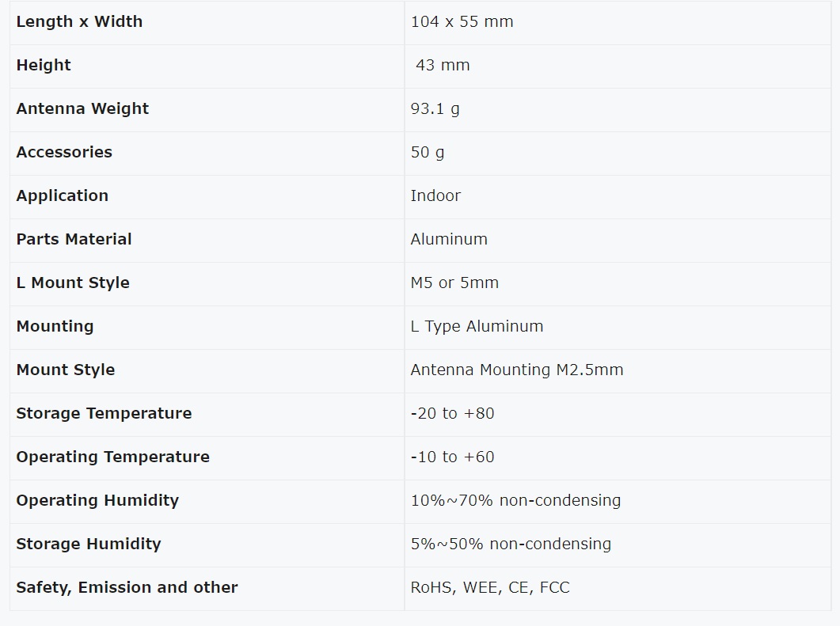Select the 43 mm height value
This screenshot has height=626, width=840.
pos(443,66)
